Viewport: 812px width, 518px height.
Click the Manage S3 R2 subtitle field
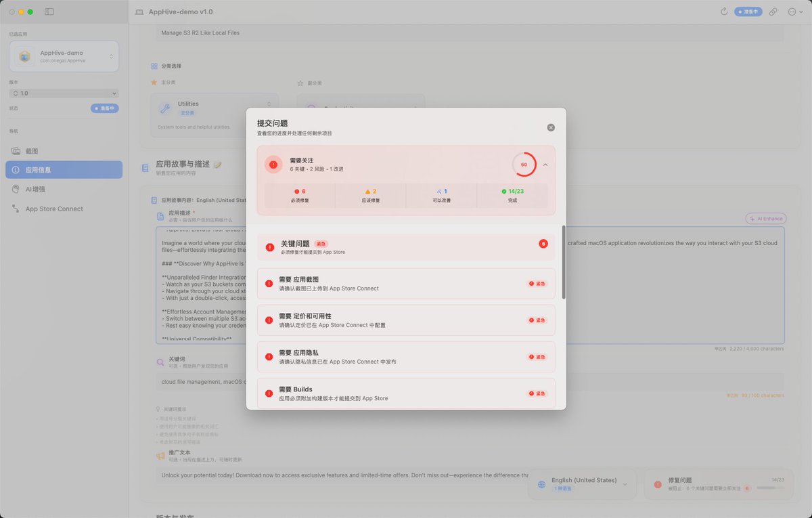[470, 33]
